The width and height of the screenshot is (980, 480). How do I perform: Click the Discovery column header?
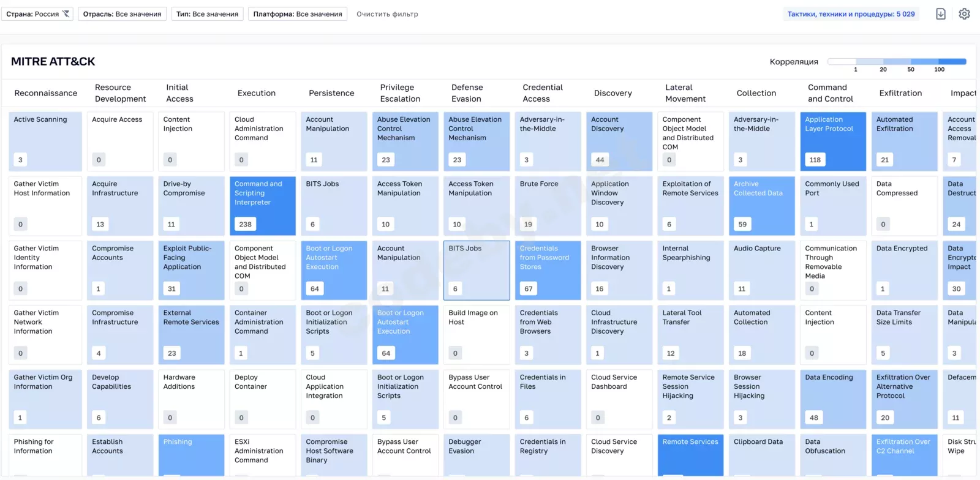pos(612,93)
